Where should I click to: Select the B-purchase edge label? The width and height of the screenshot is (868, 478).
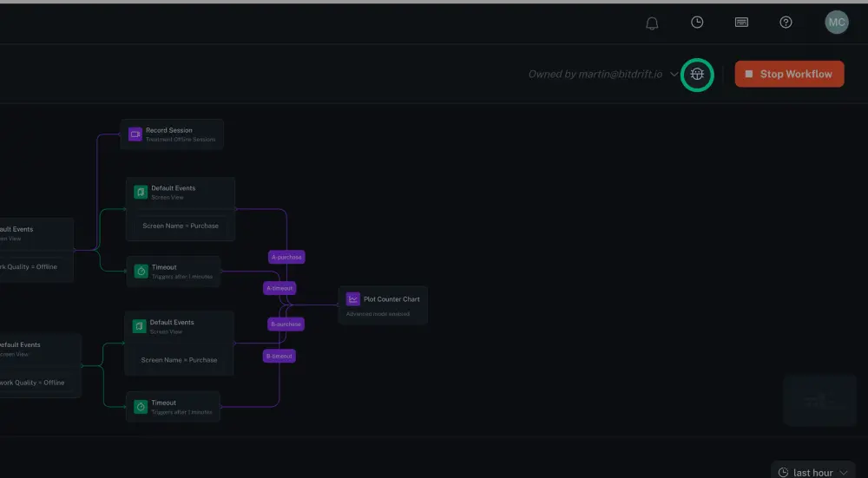(286, 324)
